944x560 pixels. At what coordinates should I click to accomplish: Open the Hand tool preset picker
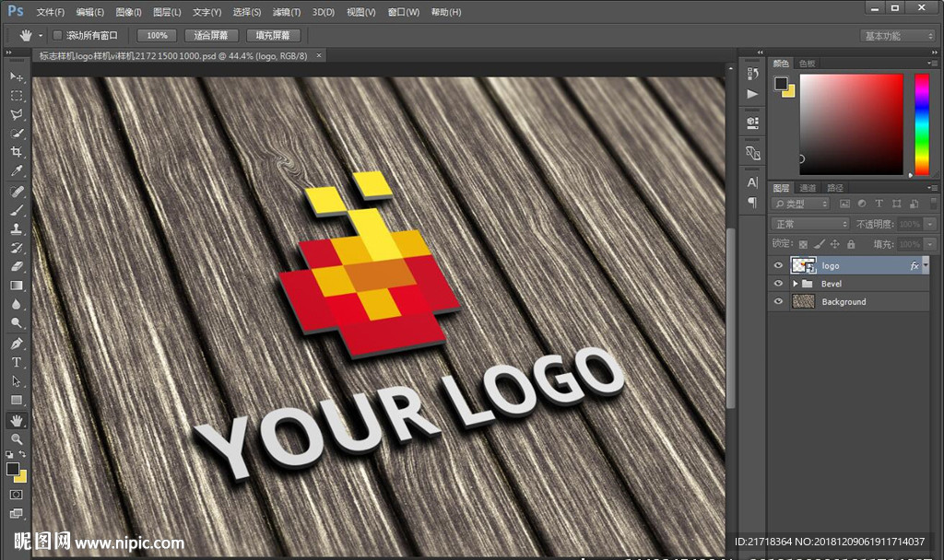[41, 36]
